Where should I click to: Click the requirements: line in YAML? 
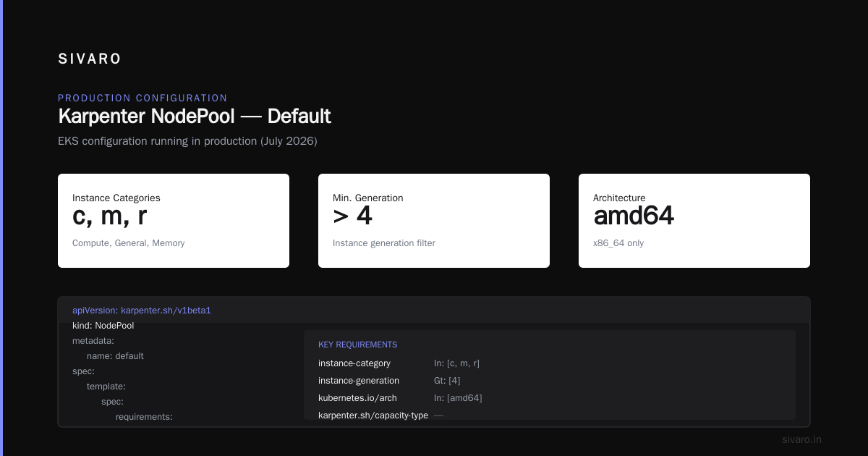tap(144, 417)
